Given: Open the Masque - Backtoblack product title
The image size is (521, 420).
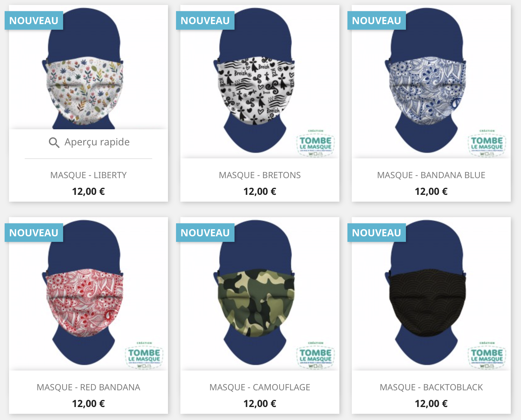Looking at the screenshot, I should pos(431,387).
